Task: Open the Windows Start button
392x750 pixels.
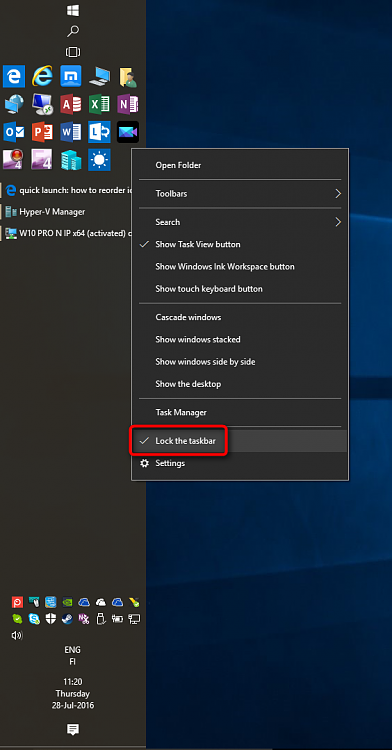Action: (x=73, y=11)
